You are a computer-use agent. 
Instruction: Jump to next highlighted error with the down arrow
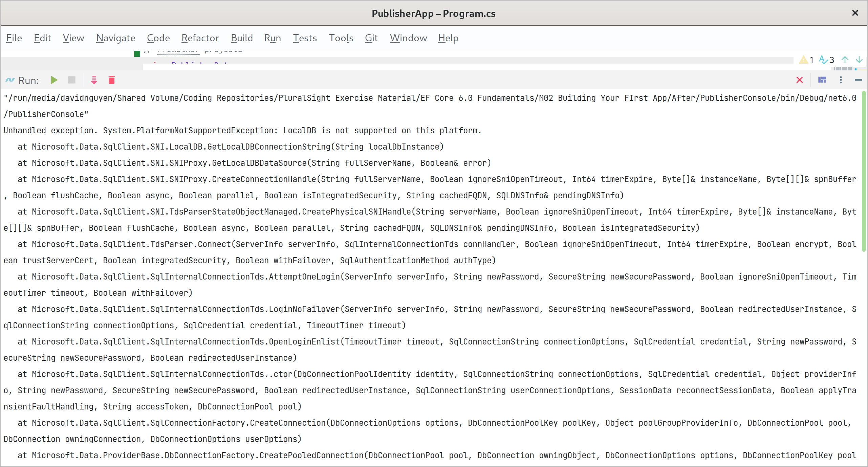859,60
